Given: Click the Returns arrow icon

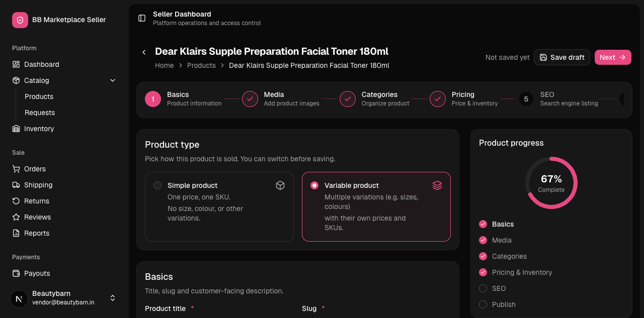Looking at the screenshot, I should pos(16,201).
